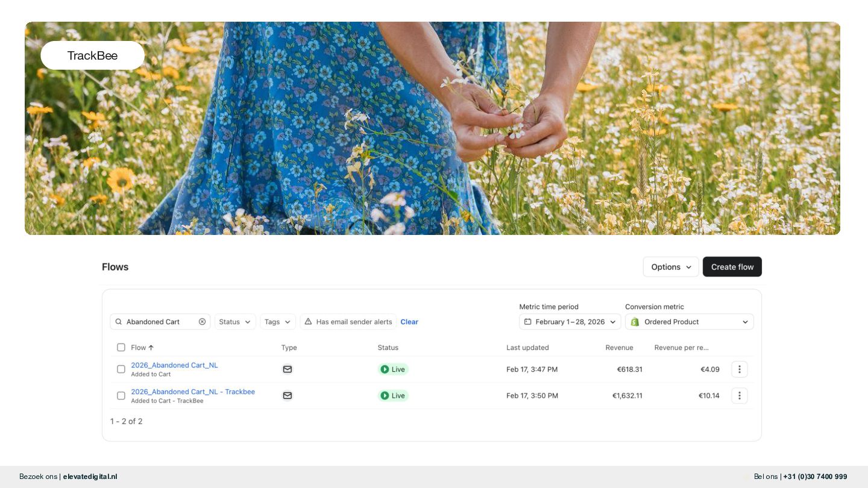
Task: Click the Revenue per re... column header
Action: pos(682,348)
